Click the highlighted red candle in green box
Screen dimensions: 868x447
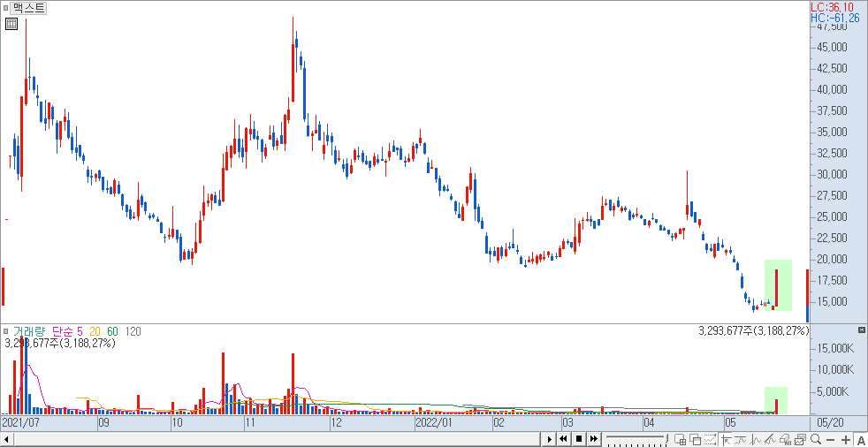pyautogui.click(x=777, y=288)
